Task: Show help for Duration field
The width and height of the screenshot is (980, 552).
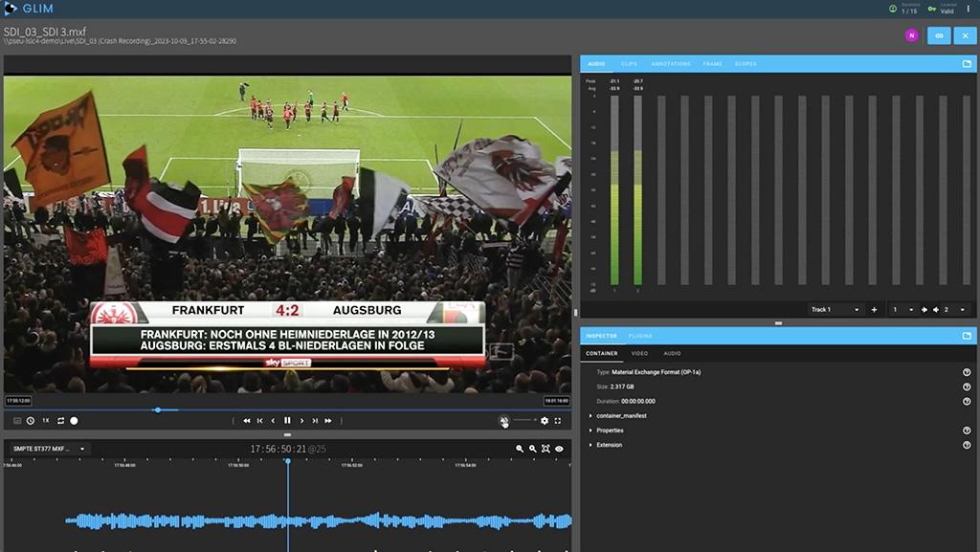Action: (x=967, y=402)
